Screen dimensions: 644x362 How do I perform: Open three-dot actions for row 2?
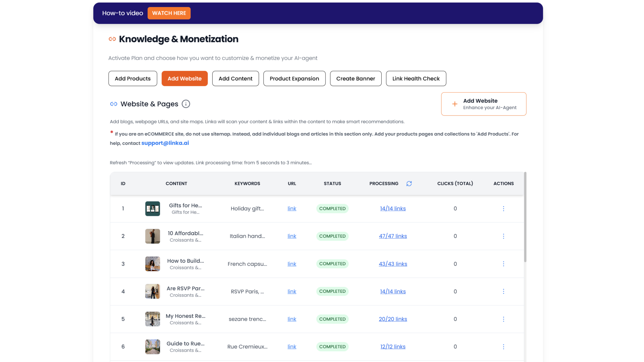(503, 236)
